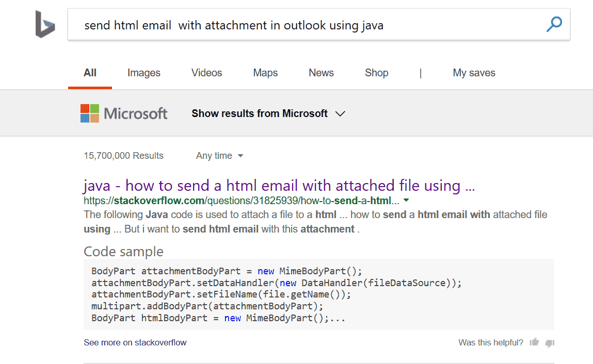Click the Was this helpful? text
This screenshot has width=593, height=364.
pyautogui.click(x=491, y=342)
